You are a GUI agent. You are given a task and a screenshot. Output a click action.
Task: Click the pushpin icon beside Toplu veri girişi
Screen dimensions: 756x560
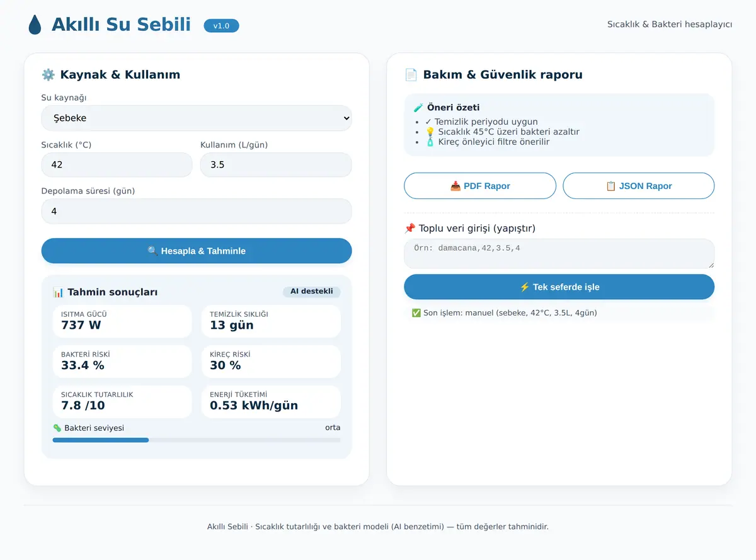click(x=410, y=229)
